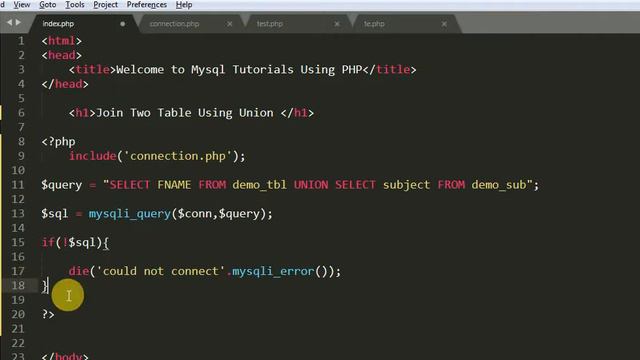The width and height of the screenshot is (640, 360).
Task: Click the if keyword on line 15
Action: [x=48, y=242]
